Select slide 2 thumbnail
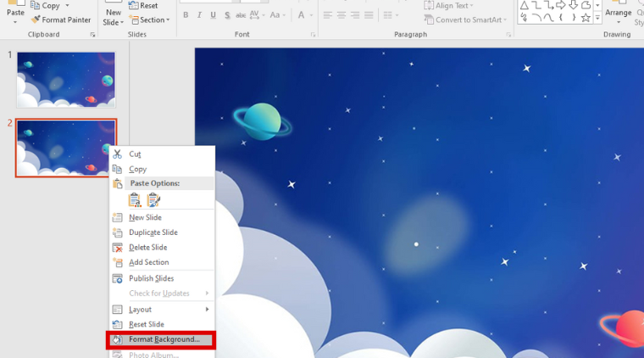The image size is (644, 358). 66,148
